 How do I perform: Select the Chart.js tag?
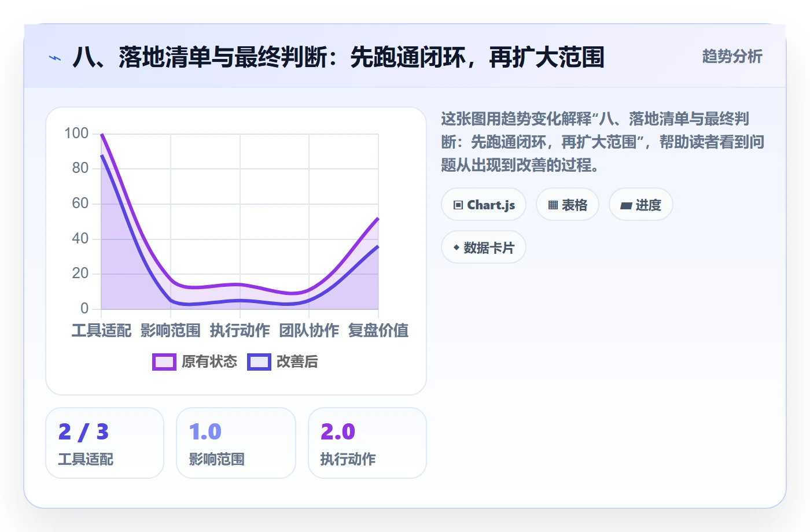484,205
